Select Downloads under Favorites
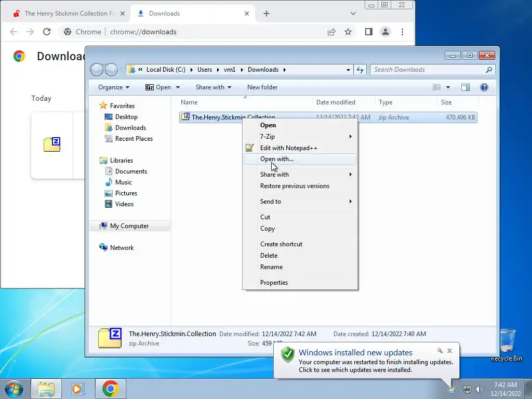The height and width of the screenshot is (399, 532). pyautogui.click(x=126, y=128)
